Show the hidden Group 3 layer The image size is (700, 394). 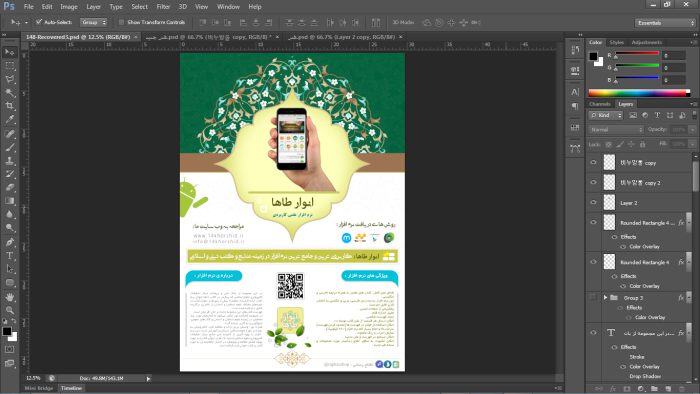point(593,297)
